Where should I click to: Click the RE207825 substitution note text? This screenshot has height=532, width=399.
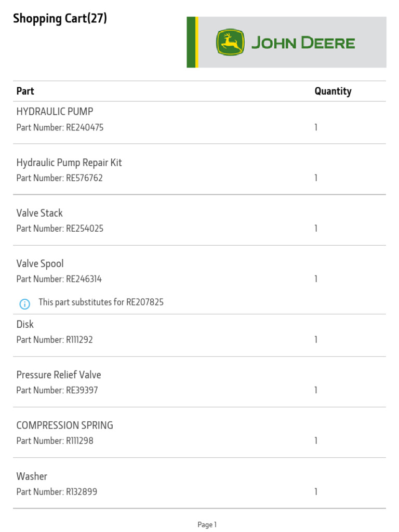point(101,302)
